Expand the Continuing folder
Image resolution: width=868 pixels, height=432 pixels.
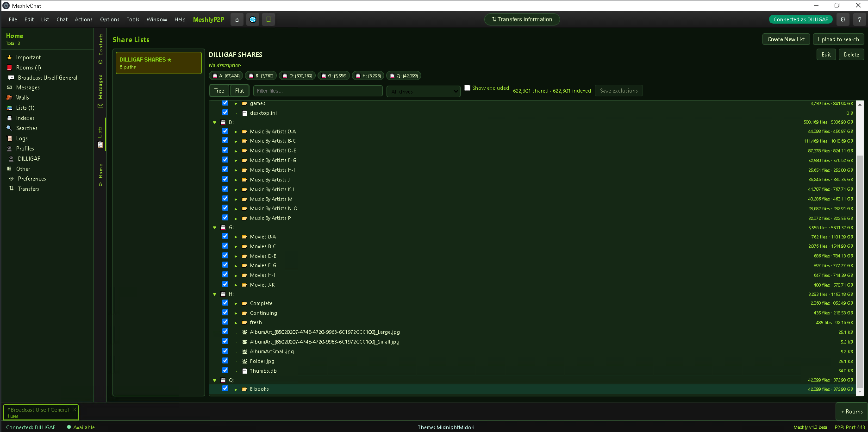point(236,313)
